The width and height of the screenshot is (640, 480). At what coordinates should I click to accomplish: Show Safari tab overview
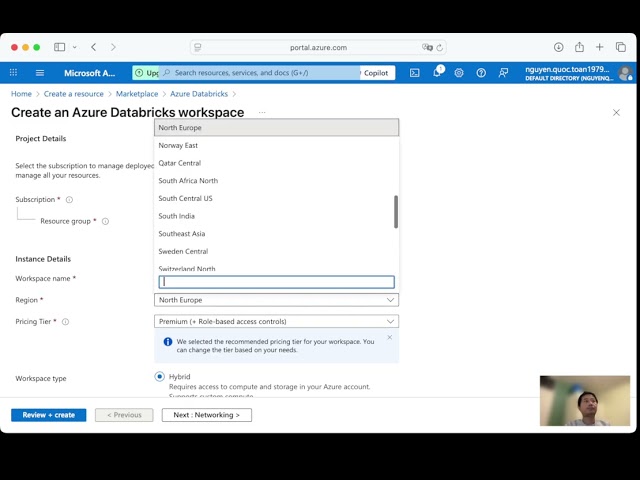(620, 47)
